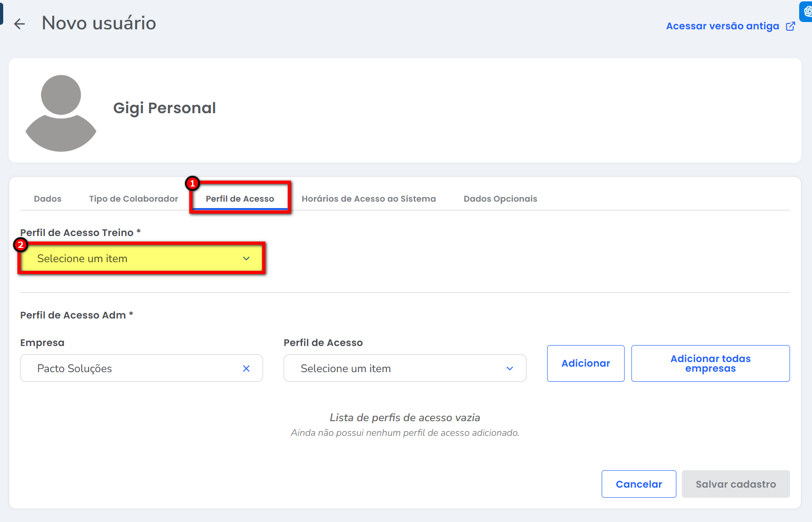Open the Dados Opcionais tab
812x522 pixels.
[x=500, y=199]
